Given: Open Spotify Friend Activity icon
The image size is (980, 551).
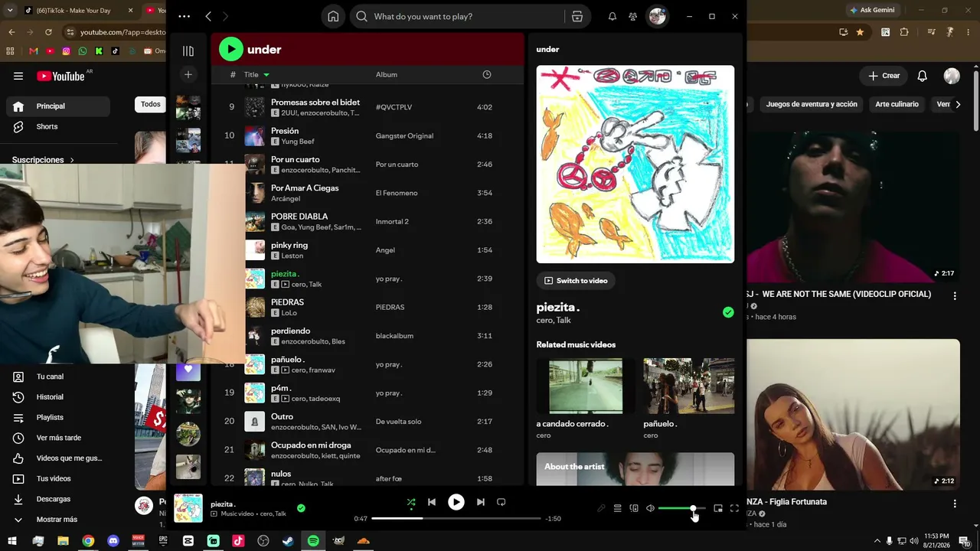Looking at the screenshot, I should pos(632,17).
